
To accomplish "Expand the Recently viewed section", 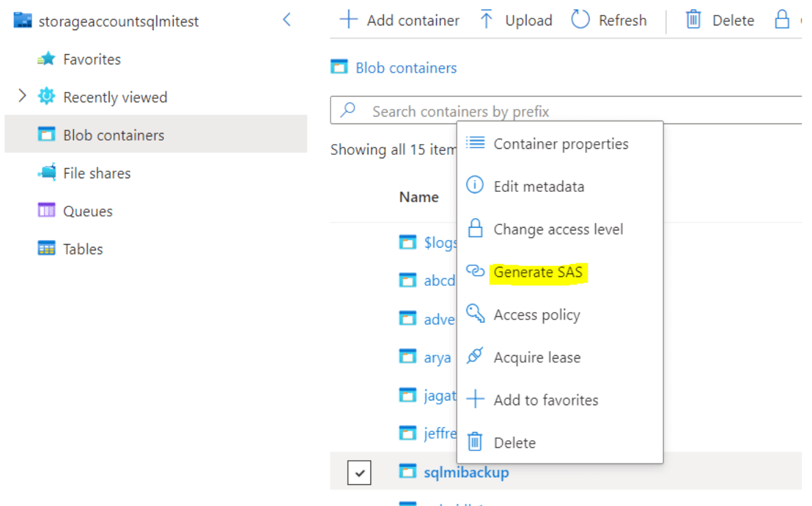I will pos(22,97).
